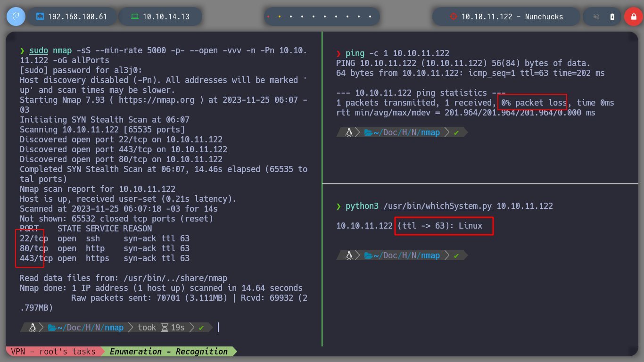644x362 pixels.
Task: Click the folder icon in whichSystem pane prompt
Action: coord(368,255)
